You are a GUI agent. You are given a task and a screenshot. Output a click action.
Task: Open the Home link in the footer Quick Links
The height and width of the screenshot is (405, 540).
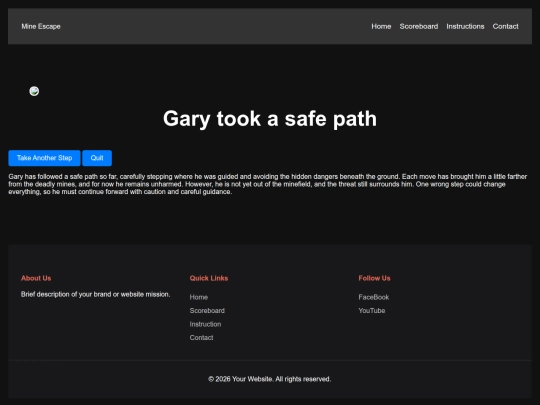(199, 297)
